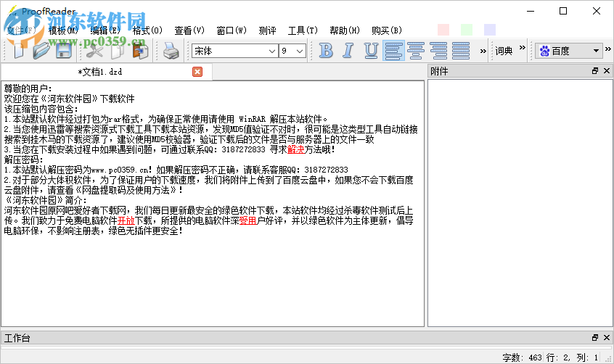614x364 pixels.
Task: Click the red flagged word 解决
Action: click(x=295, y=149)
